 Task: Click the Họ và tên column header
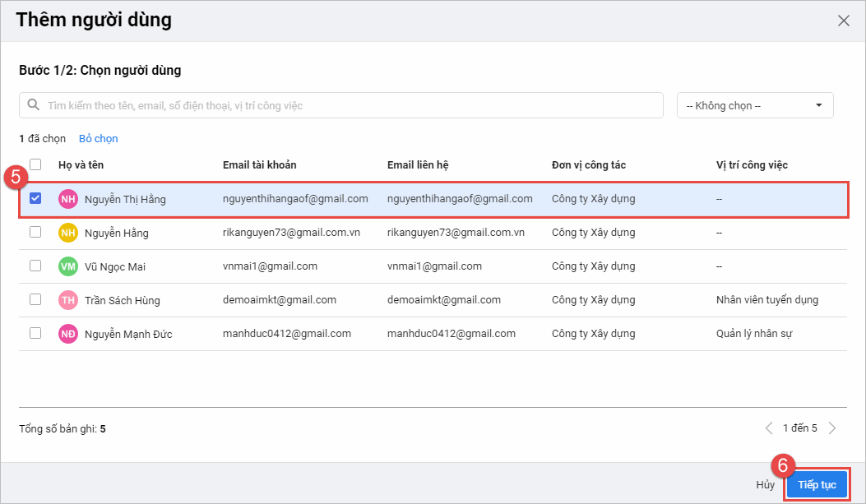(x=81, y=165)
